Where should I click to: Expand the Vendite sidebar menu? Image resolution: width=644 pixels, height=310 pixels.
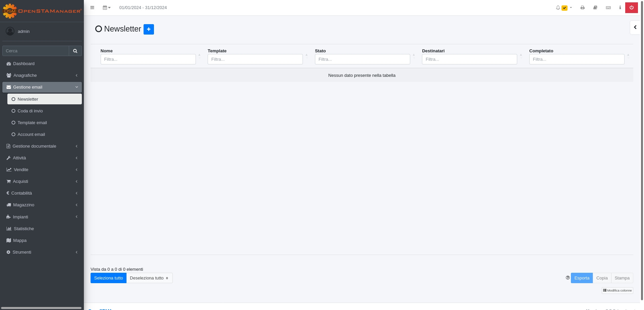click(42, 170)
